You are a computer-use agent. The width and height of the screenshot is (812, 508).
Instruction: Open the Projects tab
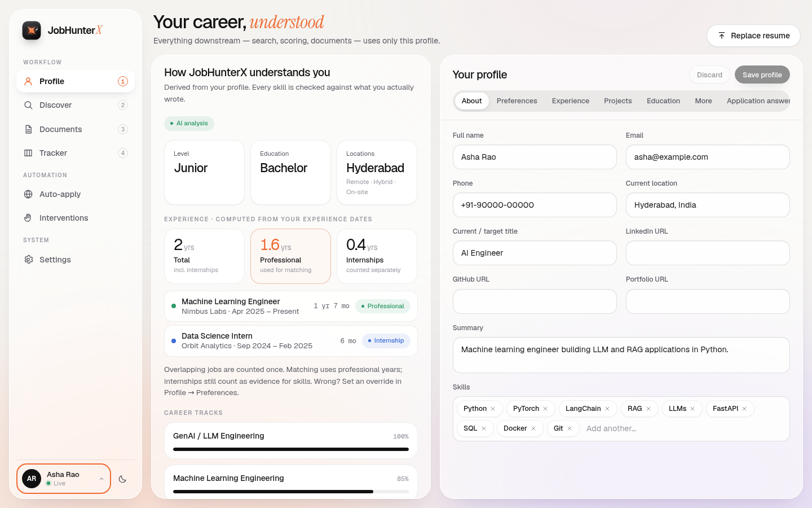click(618, 101)
